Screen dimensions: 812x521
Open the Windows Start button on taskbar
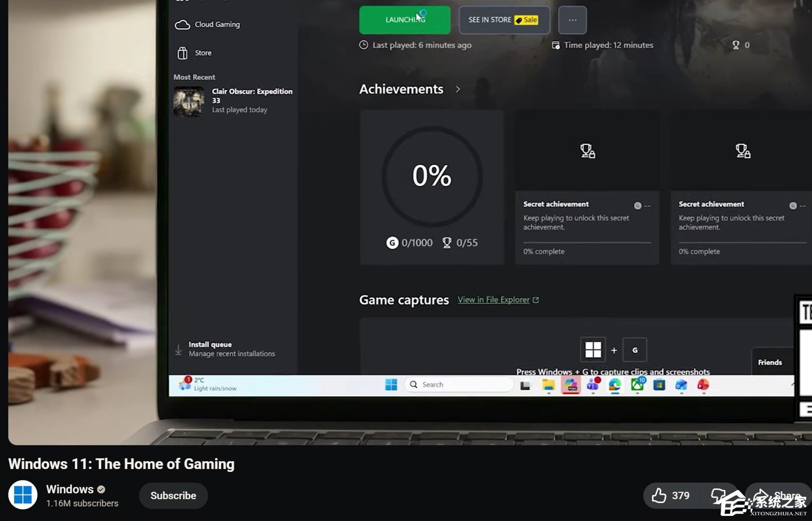[x=391, y=385]
